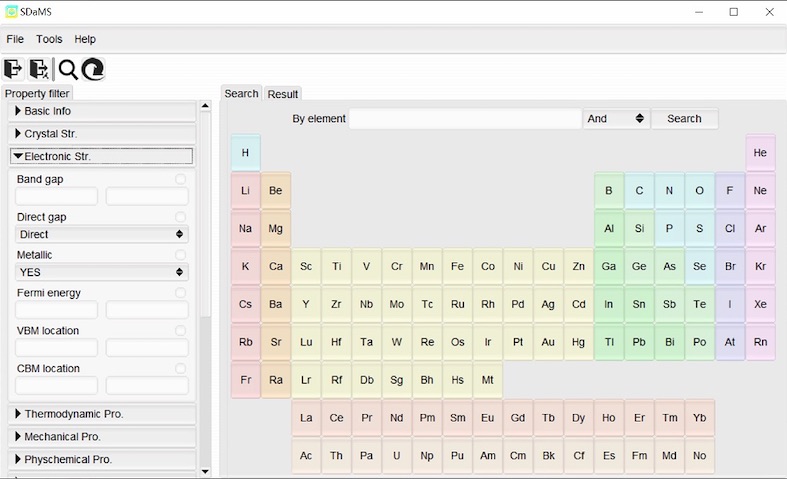787x479 pixels.
Task: Open the Tools menu
Action: click(x=49, y=39)
